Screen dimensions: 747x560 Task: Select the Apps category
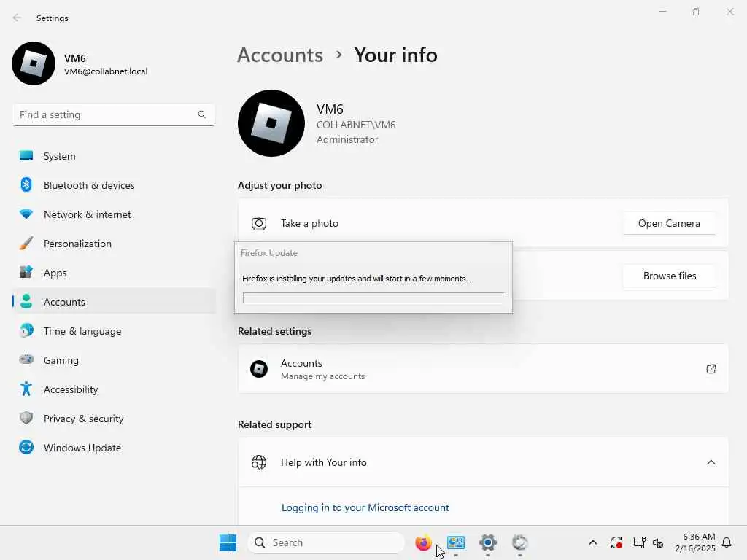pyautogui.click(x=114, y=273)
